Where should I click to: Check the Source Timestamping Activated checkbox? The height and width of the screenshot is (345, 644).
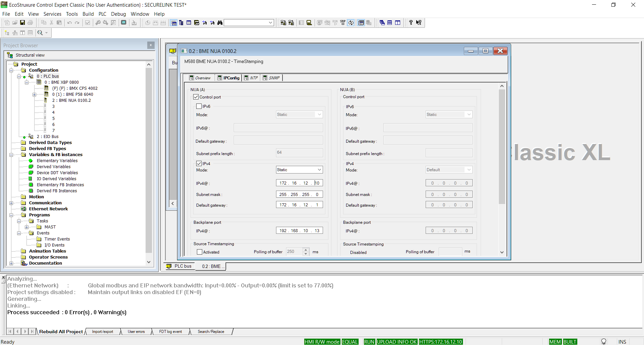(x=200, y=252)
